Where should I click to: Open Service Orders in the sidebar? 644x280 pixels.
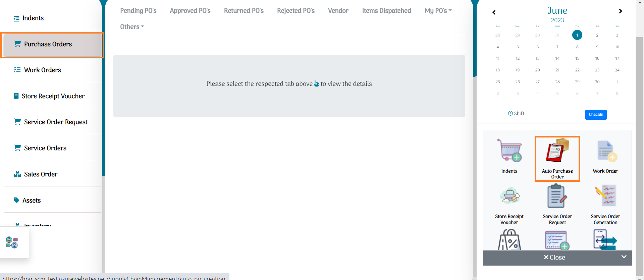point(52,148)
